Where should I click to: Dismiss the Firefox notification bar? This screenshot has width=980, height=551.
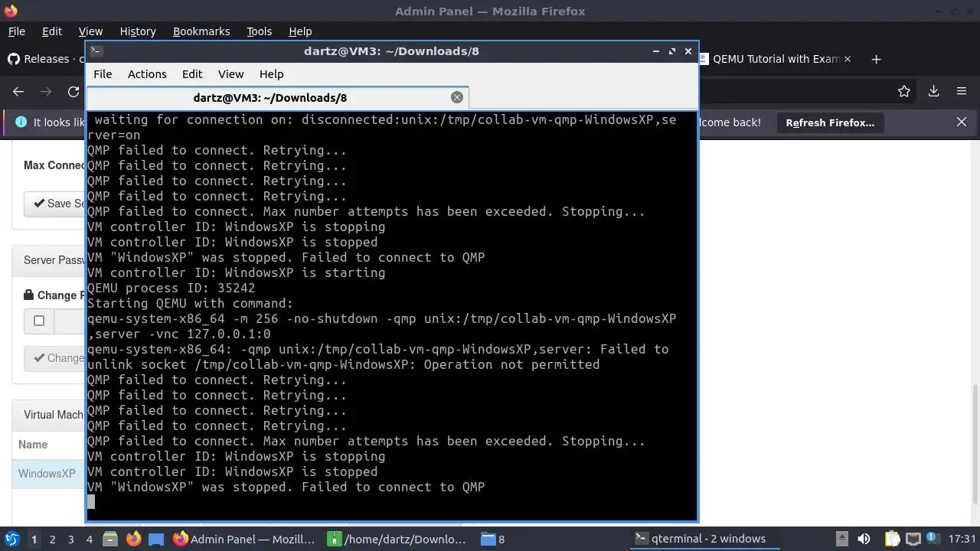[962, 122]
